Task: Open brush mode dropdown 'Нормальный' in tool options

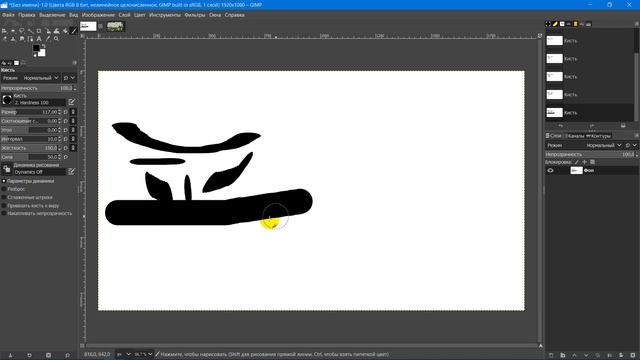Action: click(x=40, y=78)
